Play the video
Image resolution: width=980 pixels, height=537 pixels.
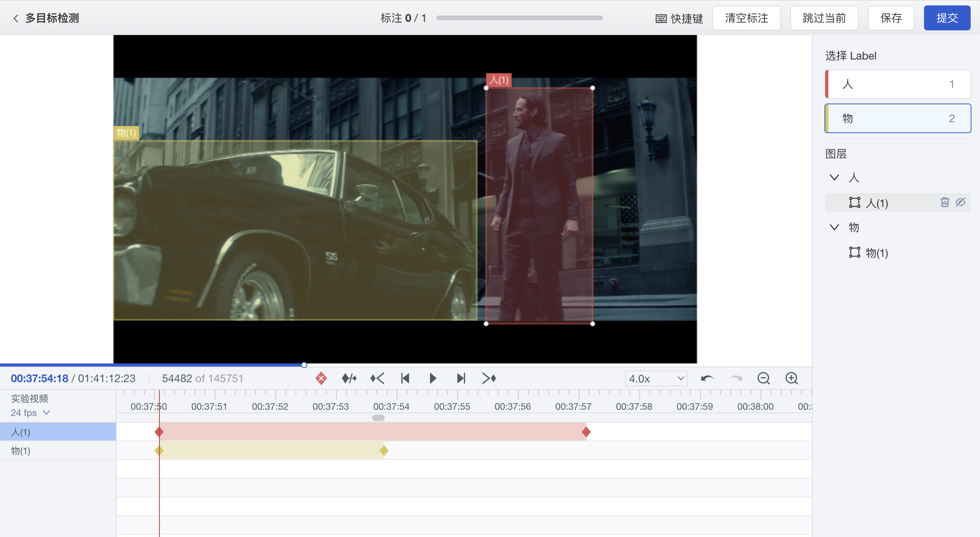(x=432, y=378)
